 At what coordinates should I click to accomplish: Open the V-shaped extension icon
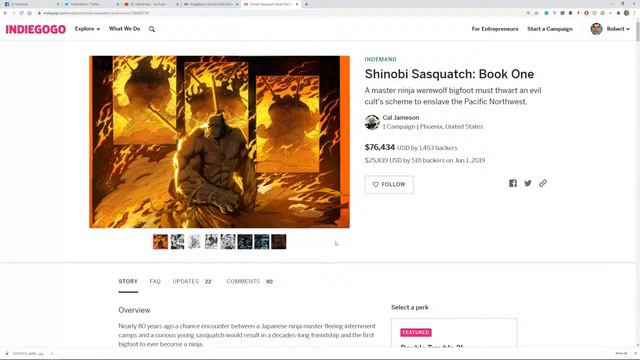point(554,13)
